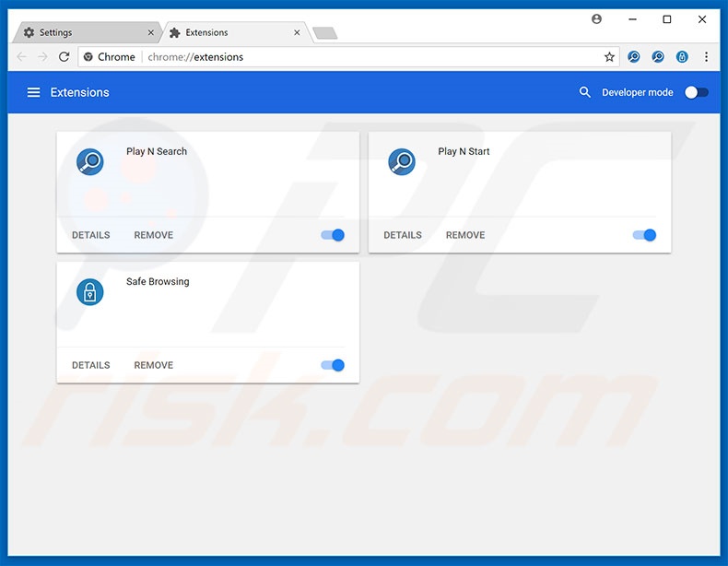
Task: Open Details for Play N Search
Action: (91, 235)
